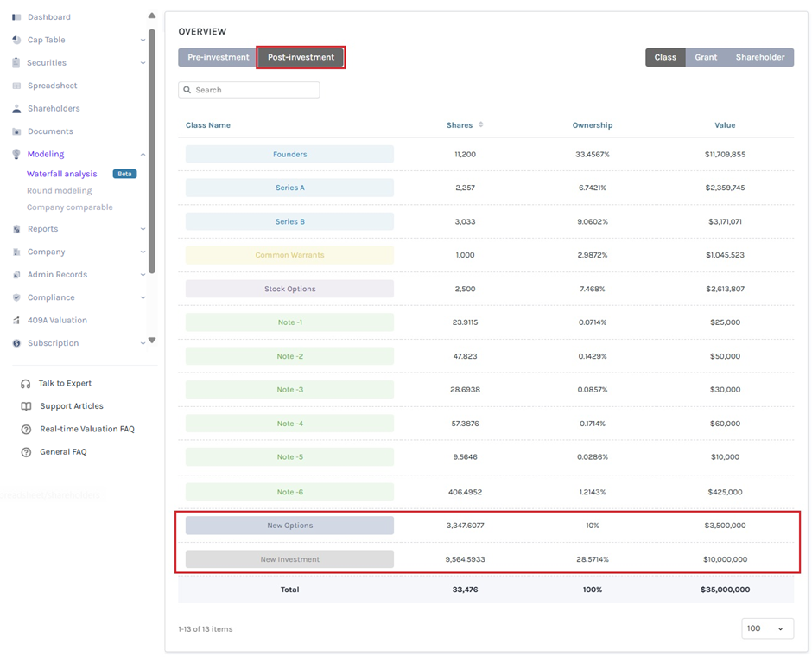Open the Dashboard sidebar icon
Viewport: 812px width, 657px height.
(16, 17)
